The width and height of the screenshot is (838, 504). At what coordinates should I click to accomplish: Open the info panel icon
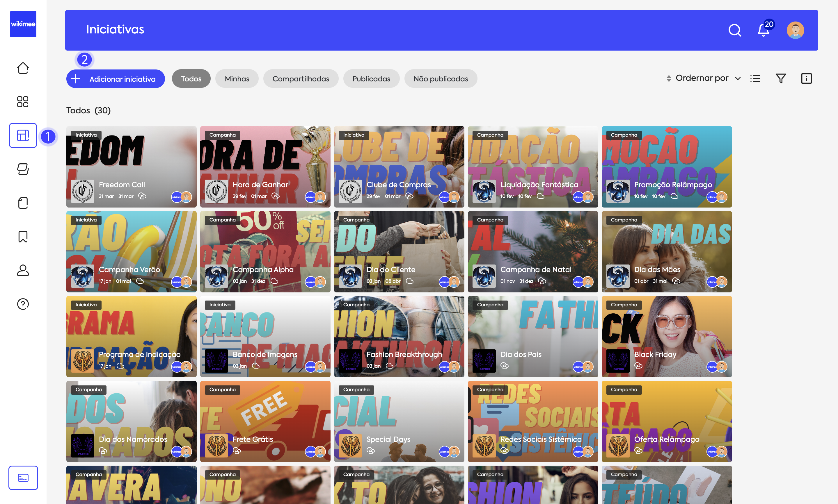806,78
